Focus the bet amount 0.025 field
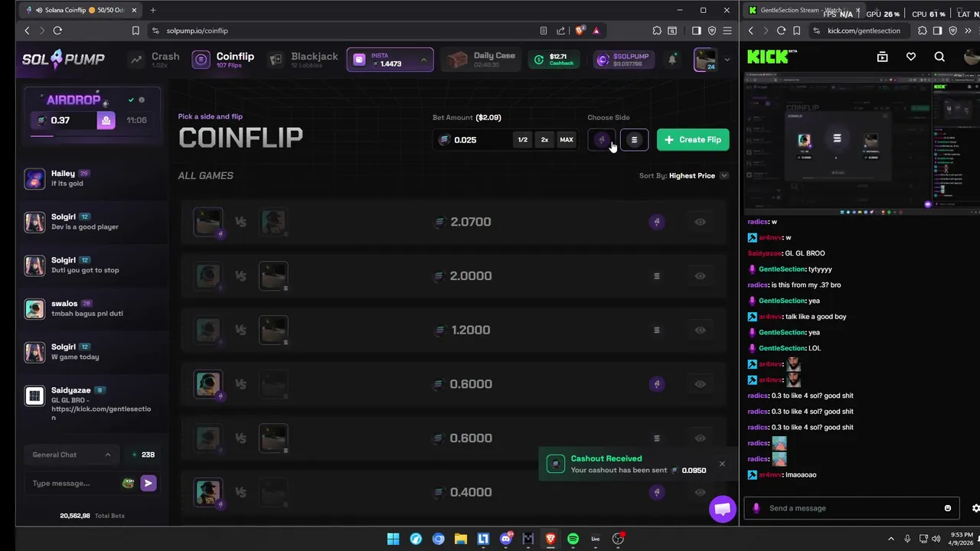Screen dimensions: 980x551 pyautogui.click(x=472, y=140)
